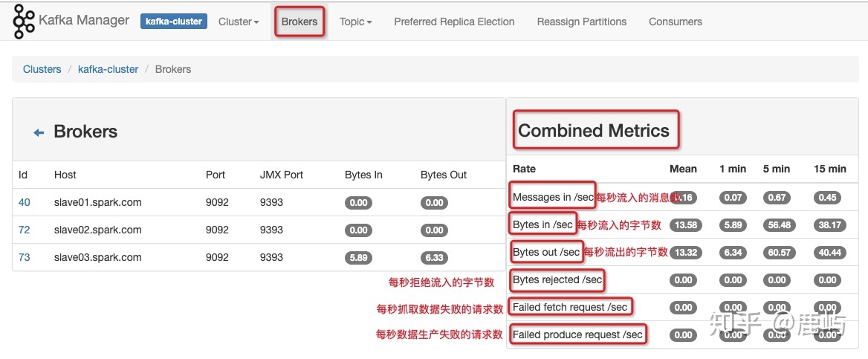Click the Bytes in mean value 13.58
The image size is (868, 359).
[687, 225]
